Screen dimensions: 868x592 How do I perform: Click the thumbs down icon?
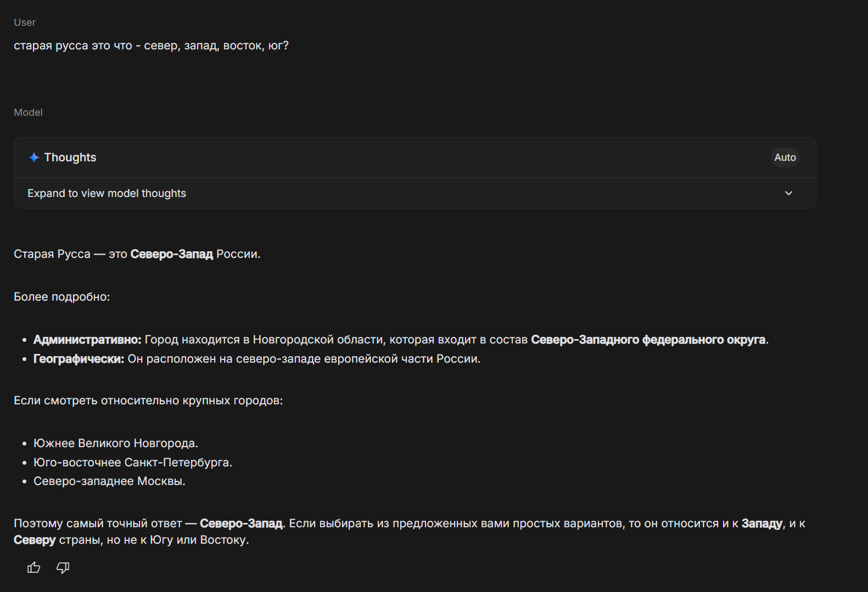click(x=63, y=567)
